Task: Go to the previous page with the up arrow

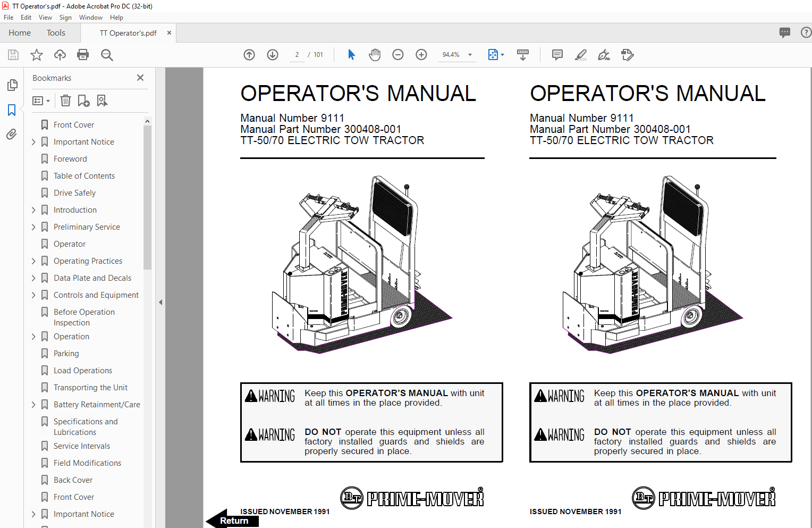Action: pyautogui.click(x=249, y=55)
